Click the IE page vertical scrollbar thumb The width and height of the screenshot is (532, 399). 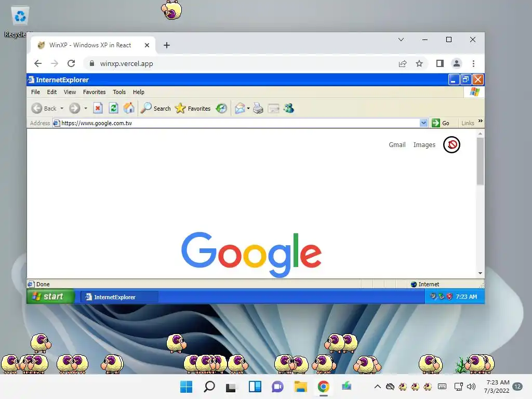point(480,161)
